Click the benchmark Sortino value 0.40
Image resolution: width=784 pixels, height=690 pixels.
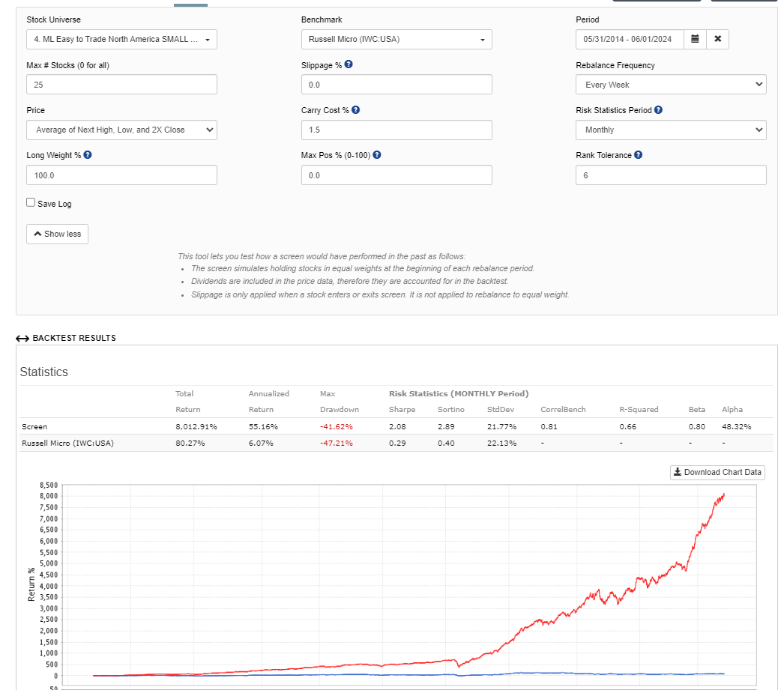(x=446, y=444)
